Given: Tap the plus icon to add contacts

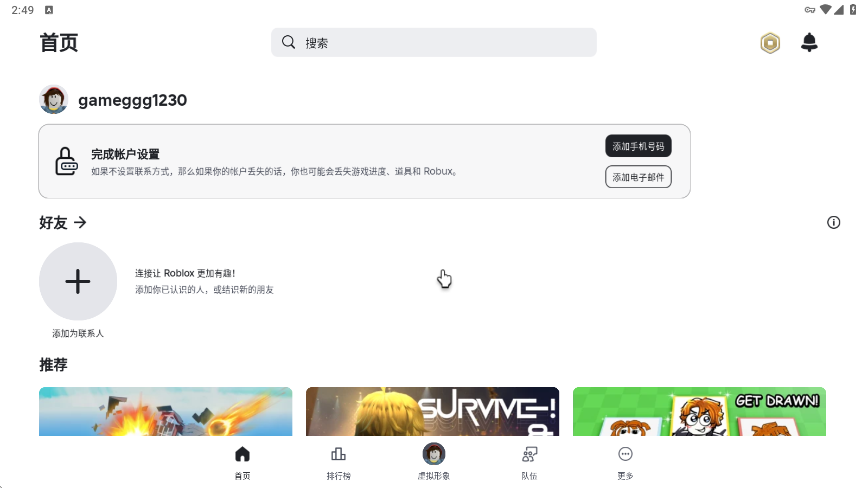Looking at the screenshot, I should click(78, 281).
